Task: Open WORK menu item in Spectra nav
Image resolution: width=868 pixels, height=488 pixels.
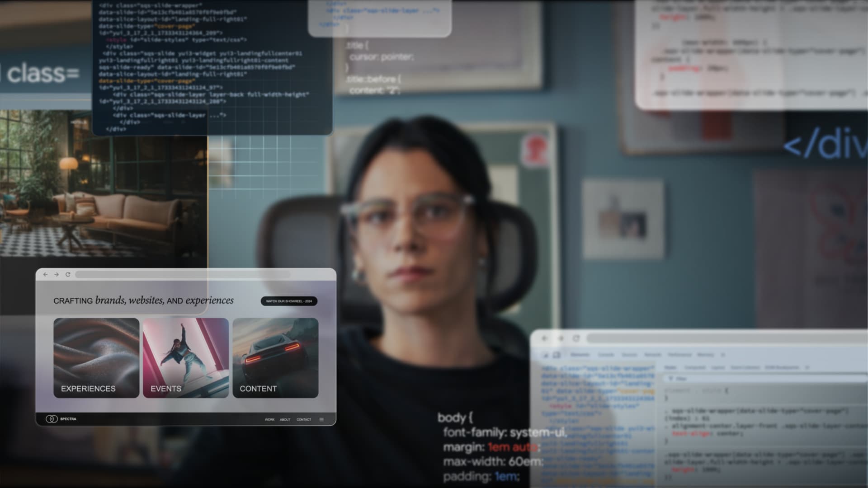Action: (269, 419)
